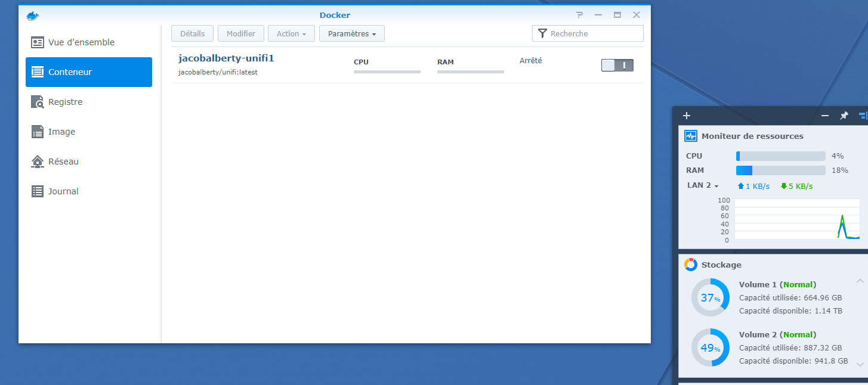Toggle the jacobalberty-unifi1 container on
868x385 pixels.
pos(617,66)
